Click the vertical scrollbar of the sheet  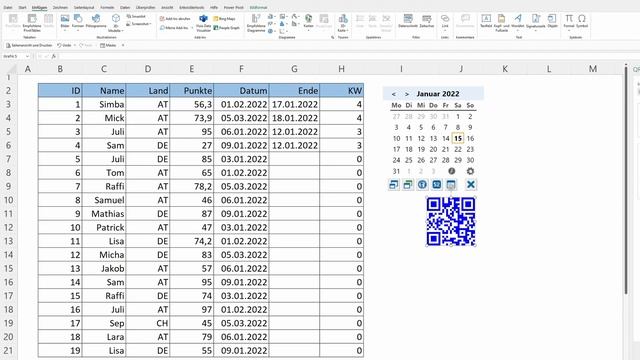click(x=626, y=180)
